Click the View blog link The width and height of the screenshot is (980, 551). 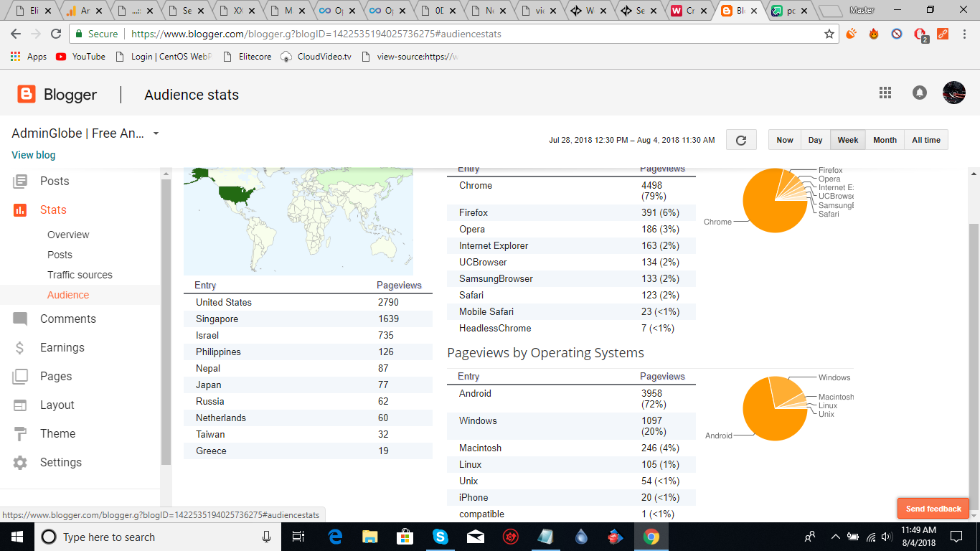click(33, 155)
